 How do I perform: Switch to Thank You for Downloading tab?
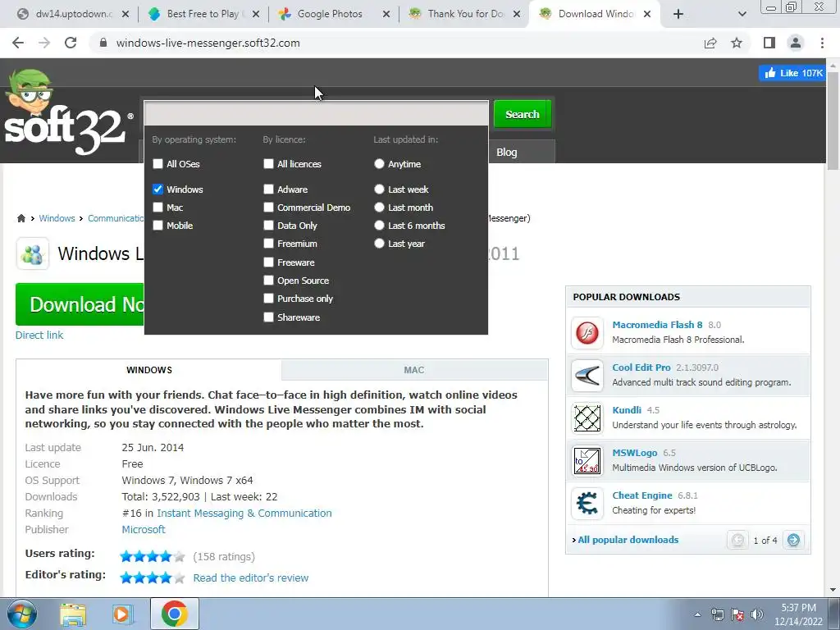coord(464,14)
